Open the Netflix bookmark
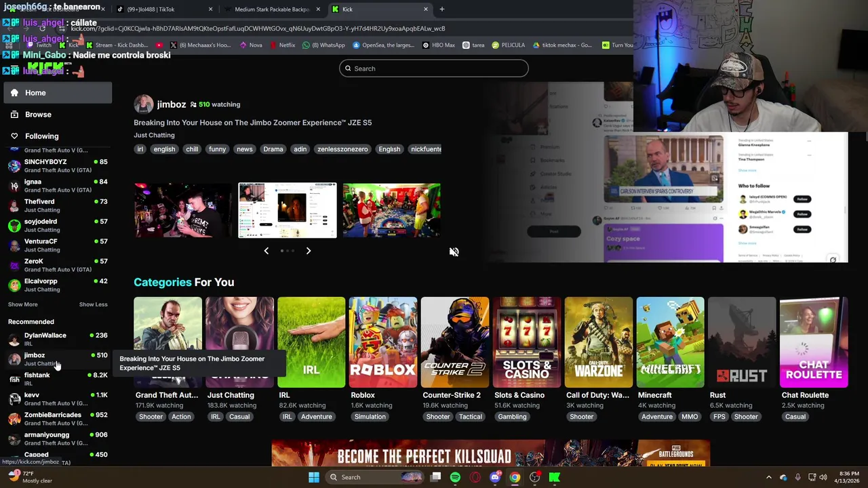The image size is (868, 488). [282, 45]
